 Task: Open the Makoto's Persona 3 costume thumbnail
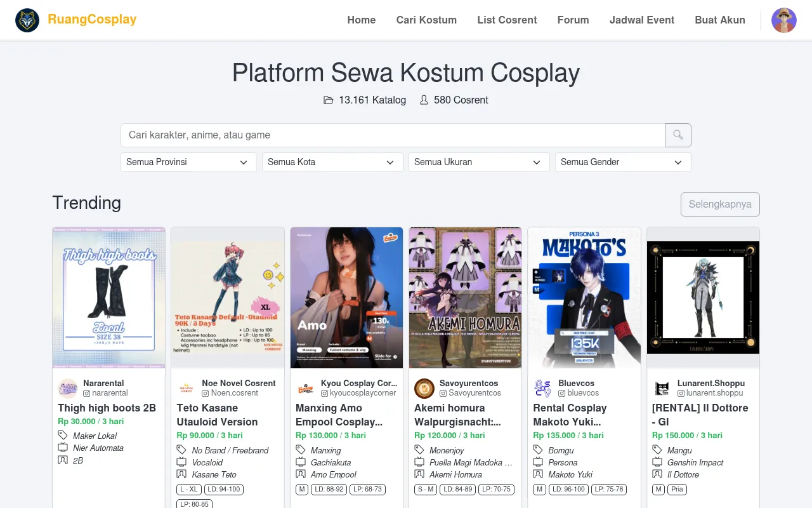pyautogui.click(x=584, y=298)
